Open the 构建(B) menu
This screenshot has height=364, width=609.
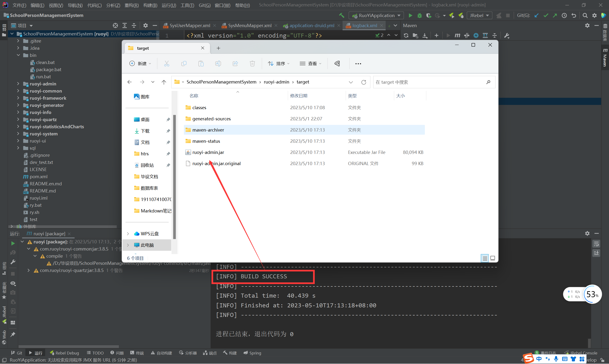(150, 5)
